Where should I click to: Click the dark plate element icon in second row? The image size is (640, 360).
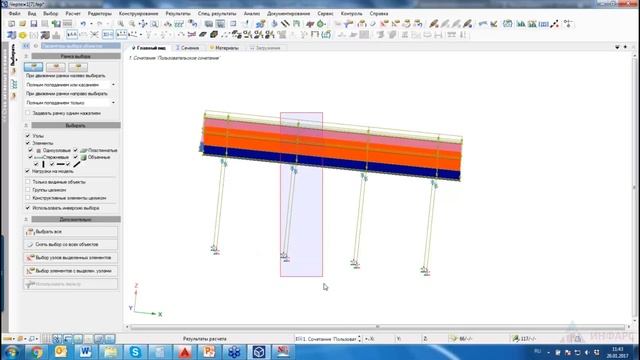point(203,35)
